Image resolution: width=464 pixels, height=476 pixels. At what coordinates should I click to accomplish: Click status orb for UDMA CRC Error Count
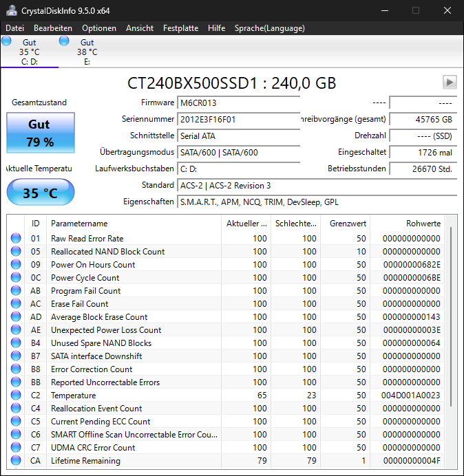coord(16,447)
